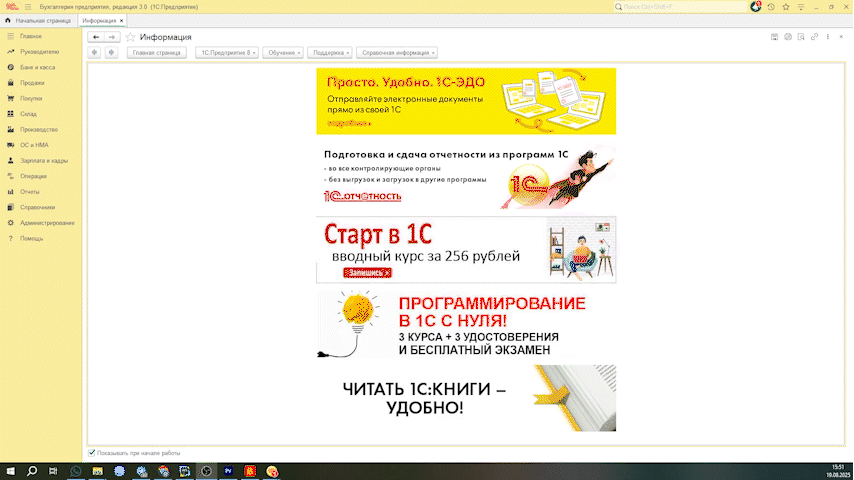Image resolution: width=854 pixels, height=480 pixels.
Task: Click the 1С-отчетность link
Action: (x=363, y=196)
